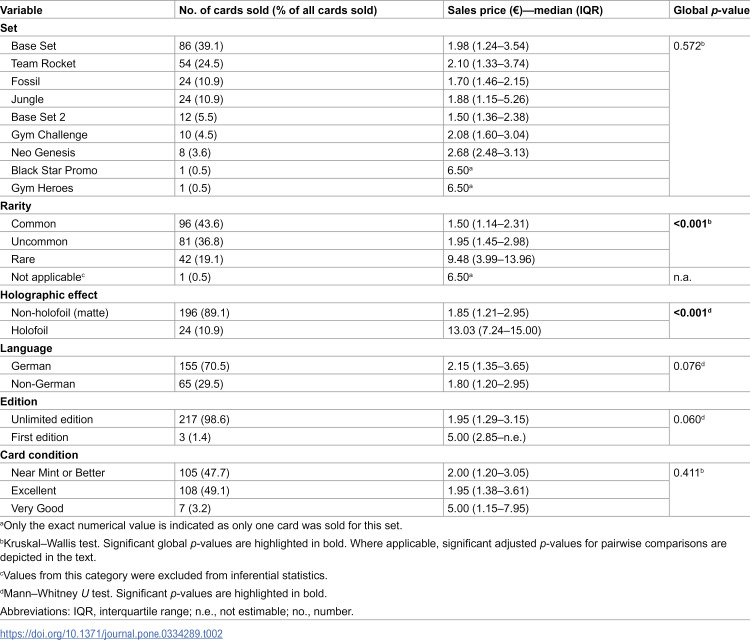750x640 pixels.
Task: Select the Very Good row label
Action: tap(37, 508)
